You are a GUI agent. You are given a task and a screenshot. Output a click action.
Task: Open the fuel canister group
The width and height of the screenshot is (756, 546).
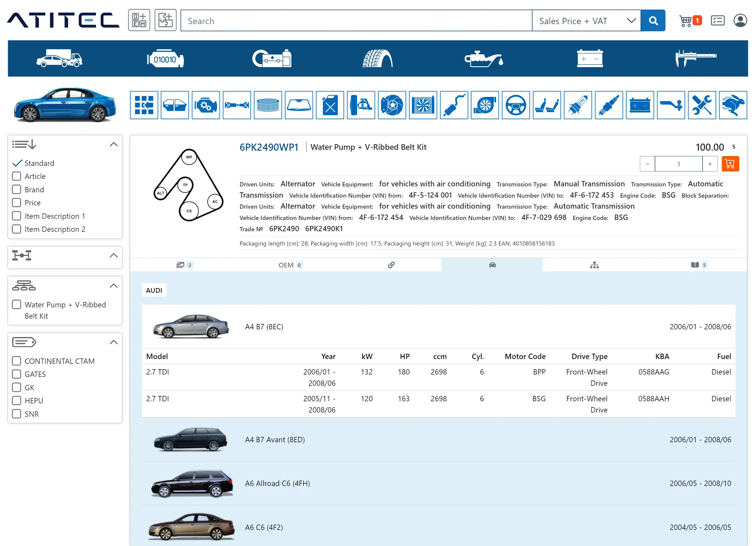tap(330, 105)
